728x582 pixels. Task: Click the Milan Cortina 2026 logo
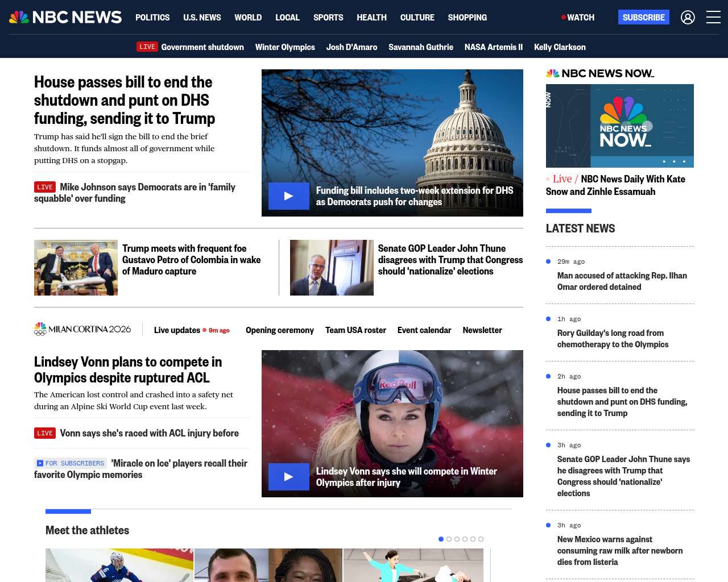pos(82,330)
